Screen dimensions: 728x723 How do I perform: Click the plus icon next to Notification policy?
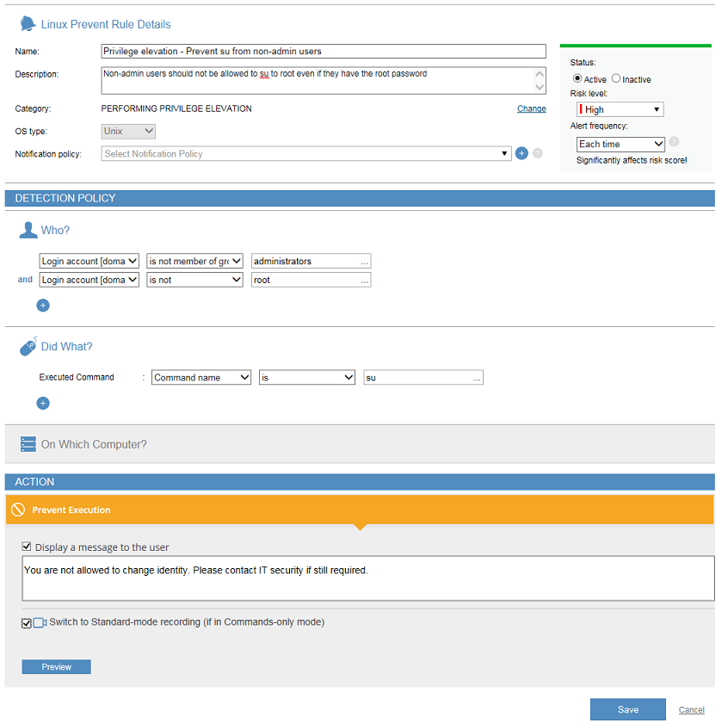click(521, 154)
